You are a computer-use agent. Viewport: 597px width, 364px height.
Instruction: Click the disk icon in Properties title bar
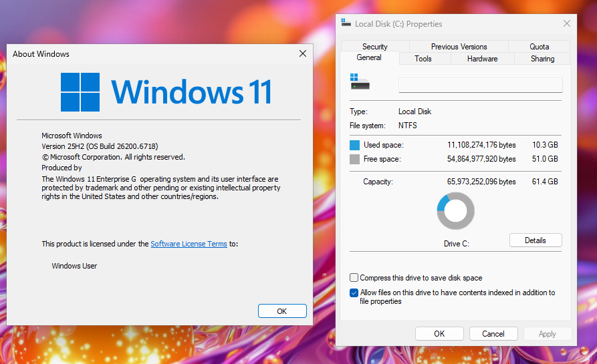tap(346, 23)
